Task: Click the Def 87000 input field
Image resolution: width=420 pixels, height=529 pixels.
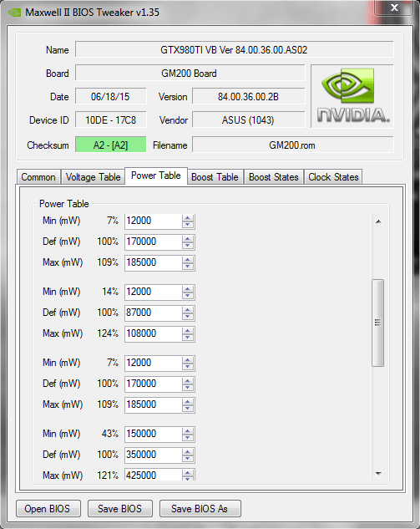Action: point(154,313)
